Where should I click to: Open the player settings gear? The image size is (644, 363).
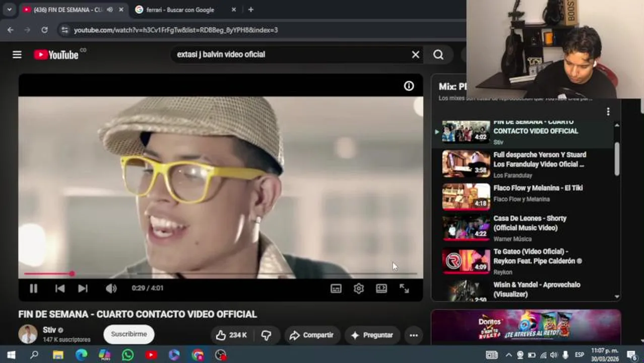(359, 288)
